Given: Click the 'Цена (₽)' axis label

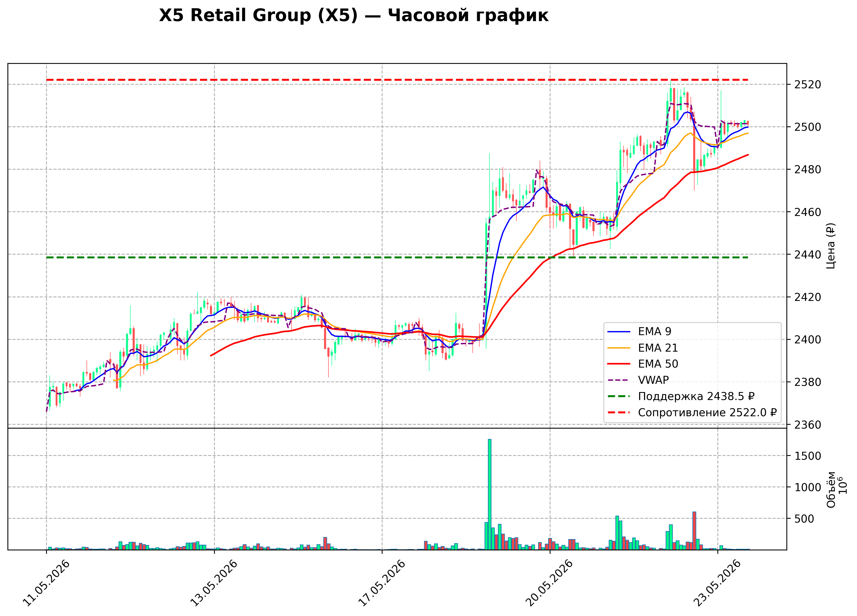Looking at the screenshot, I should [x=831, y=246].
